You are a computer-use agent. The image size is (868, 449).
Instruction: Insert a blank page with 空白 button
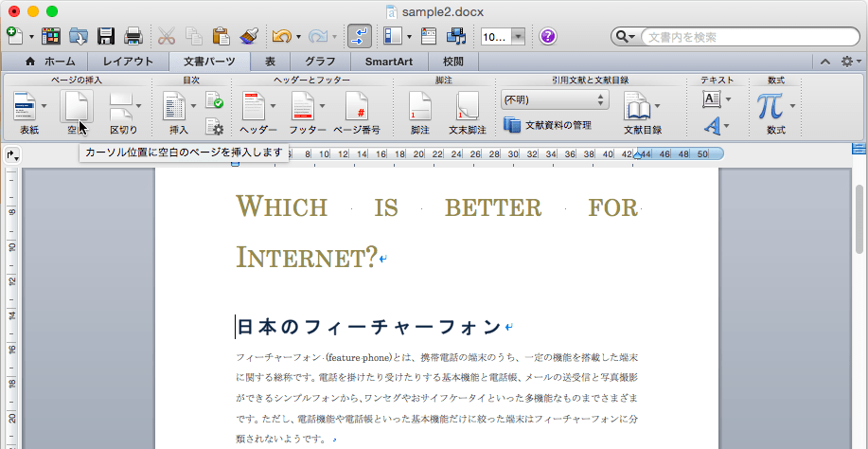coord(77,114)
